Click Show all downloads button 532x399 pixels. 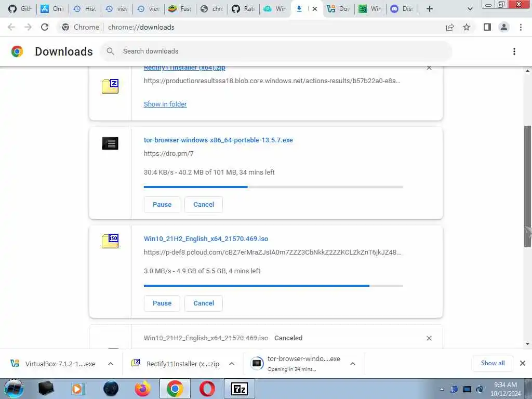point(493,363)
